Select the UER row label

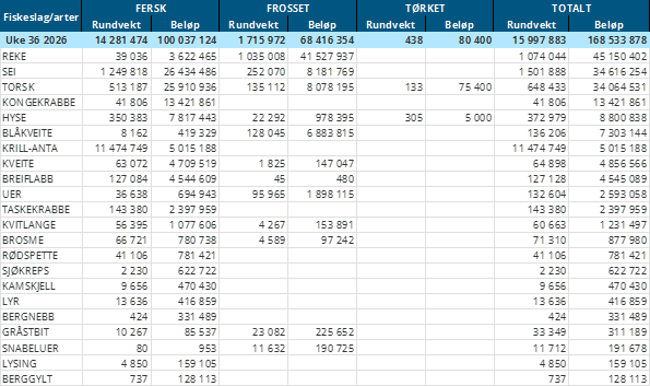pos(12,194)
